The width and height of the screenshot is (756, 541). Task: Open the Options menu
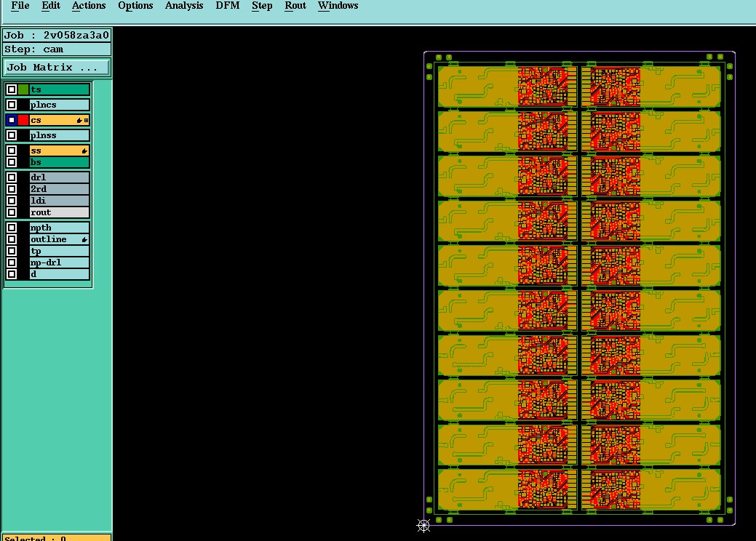[x=135, y=6]
